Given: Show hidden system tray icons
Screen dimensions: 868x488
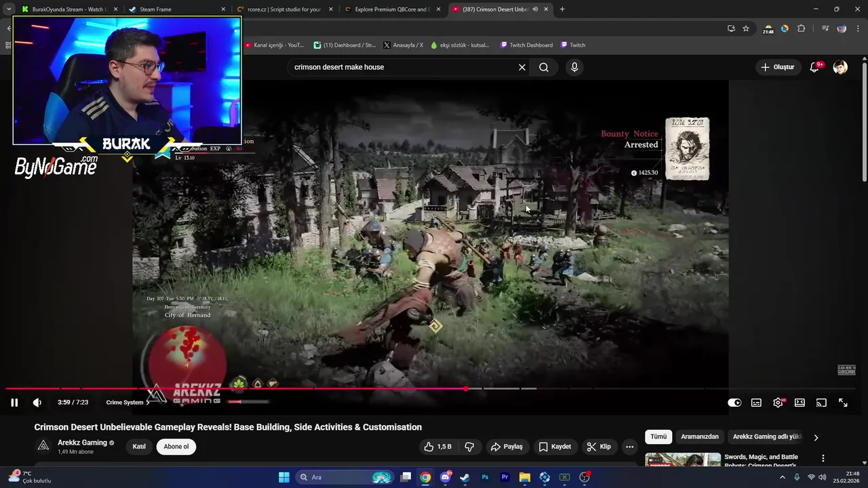Looking at the screenshot, I should click(x=782, y=477).
